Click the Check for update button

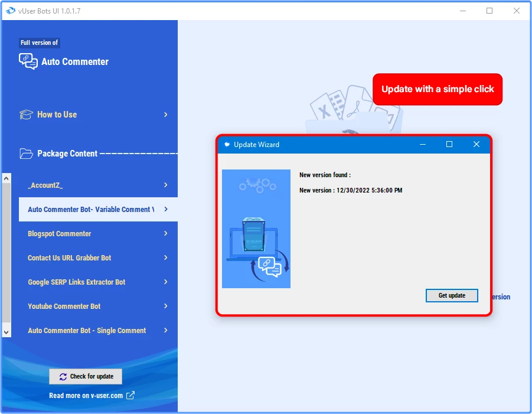(86, 376)
